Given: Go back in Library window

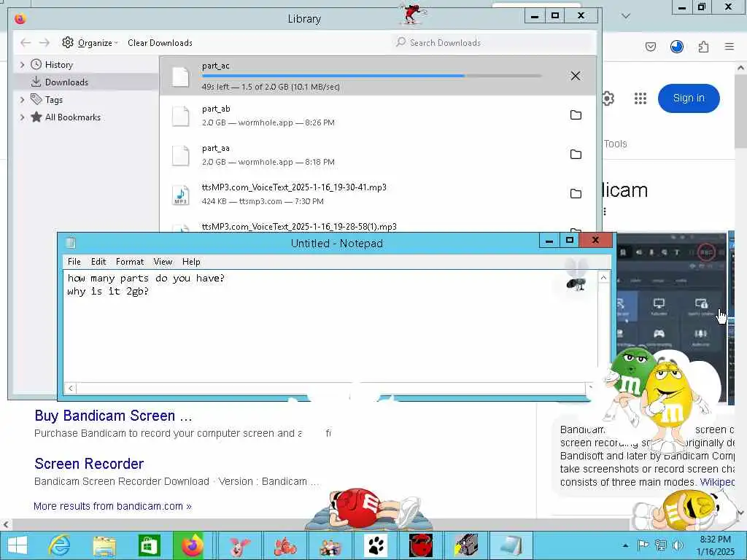Looking at the screenshot, I should click(26, 43).
